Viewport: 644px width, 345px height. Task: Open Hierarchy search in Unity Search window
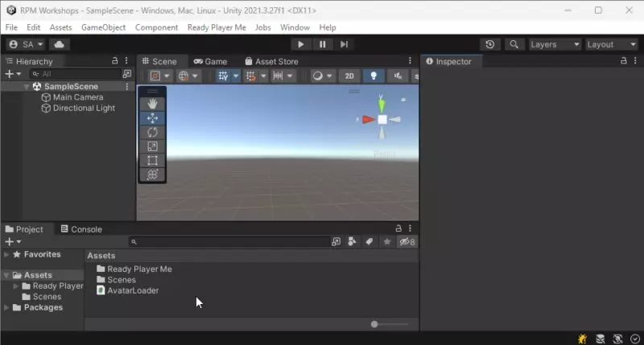pos(127,74)
